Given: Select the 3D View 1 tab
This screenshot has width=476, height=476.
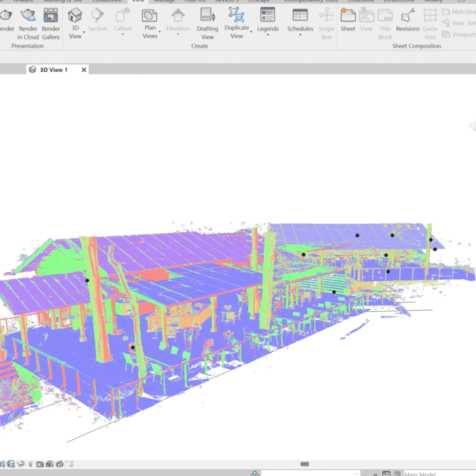Looking at the screenshot, I should pyautogui.click(x=54, y=69).
